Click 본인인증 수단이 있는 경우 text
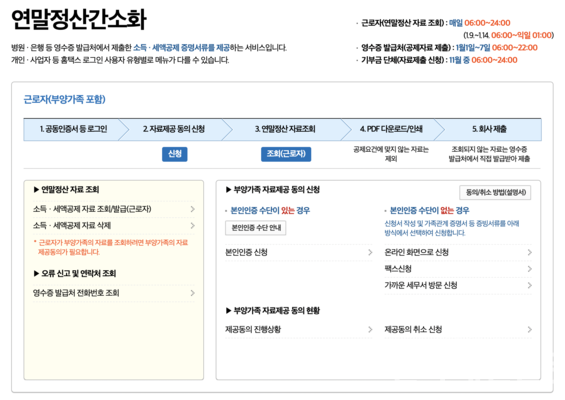 point(270,210)
